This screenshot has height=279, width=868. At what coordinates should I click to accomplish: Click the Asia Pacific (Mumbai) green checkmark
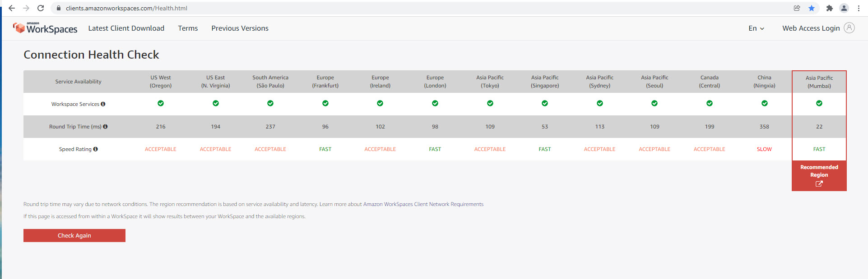coord(819,103)
